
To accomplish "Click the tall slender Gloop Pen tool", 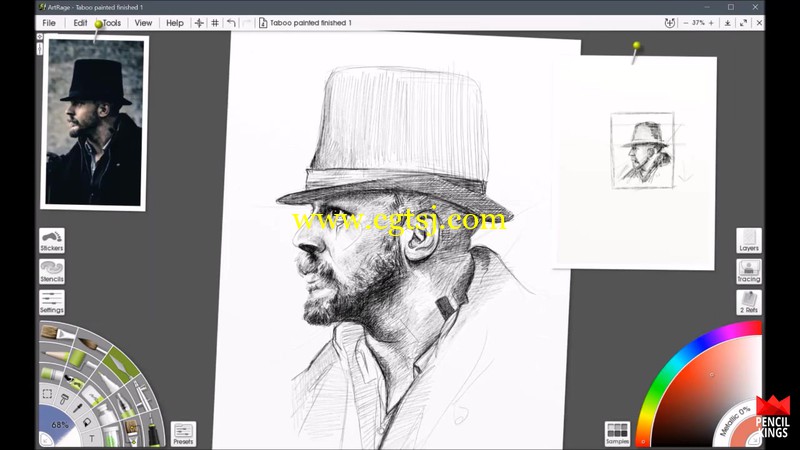I will (x=142, y=398).
